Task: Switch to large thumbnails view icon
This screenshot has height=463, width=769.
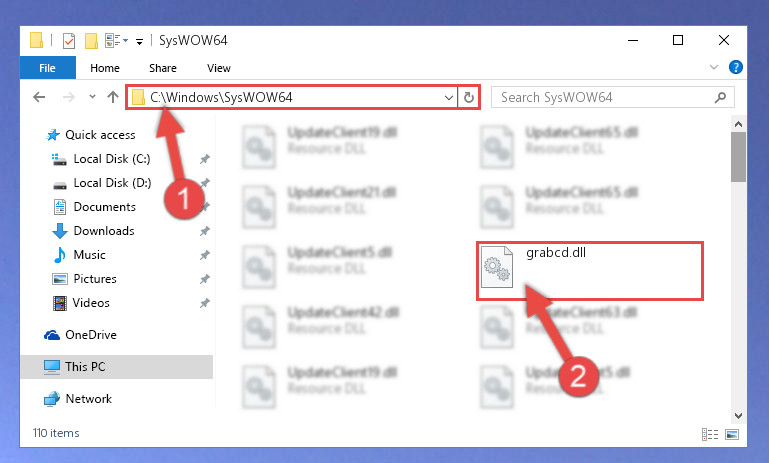Action: point(732,434)
